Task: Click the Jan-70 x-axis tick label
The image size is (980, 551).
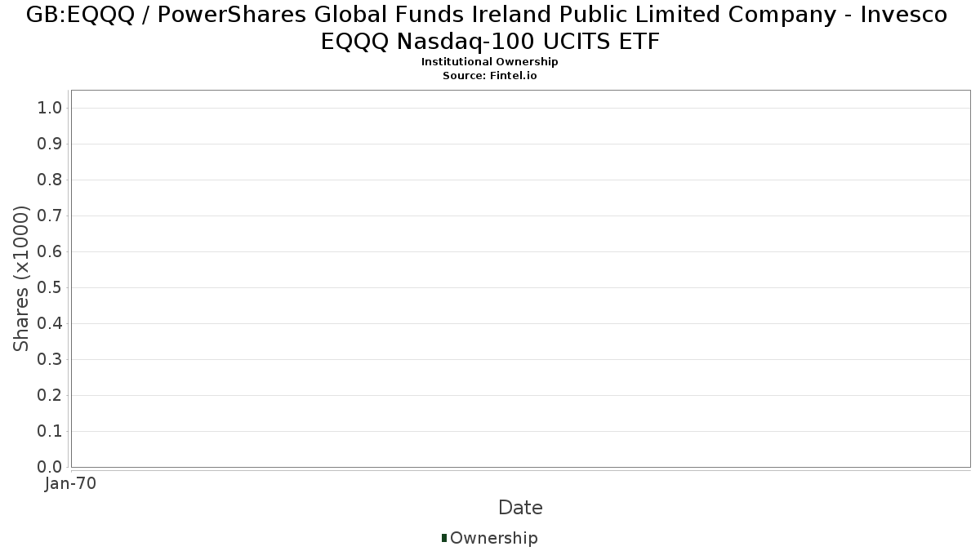Action: point(70,483)
